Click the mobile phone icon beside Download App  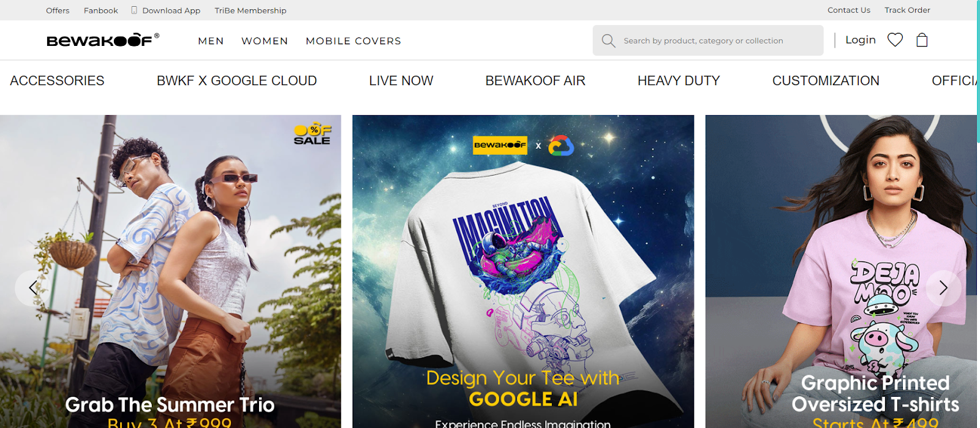coord(134,10)
